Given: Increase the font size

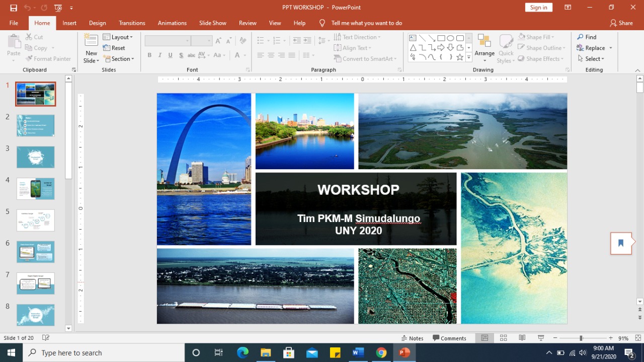Looking at the screenshot, I should pos(218,41).
